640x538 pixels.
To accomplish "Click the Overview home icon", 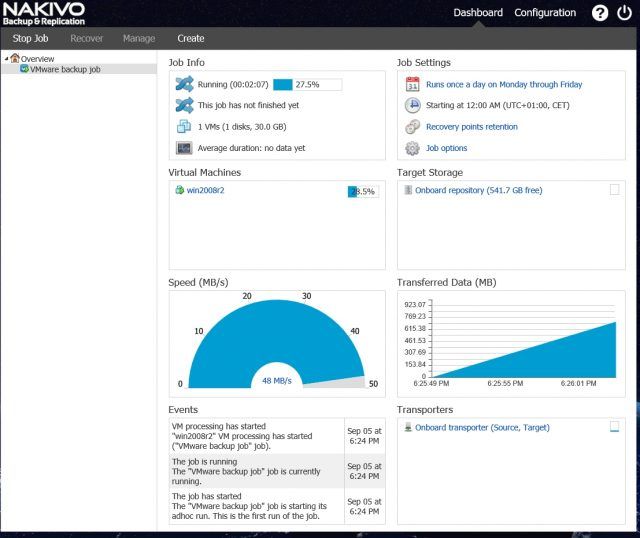I will point(15,58).
